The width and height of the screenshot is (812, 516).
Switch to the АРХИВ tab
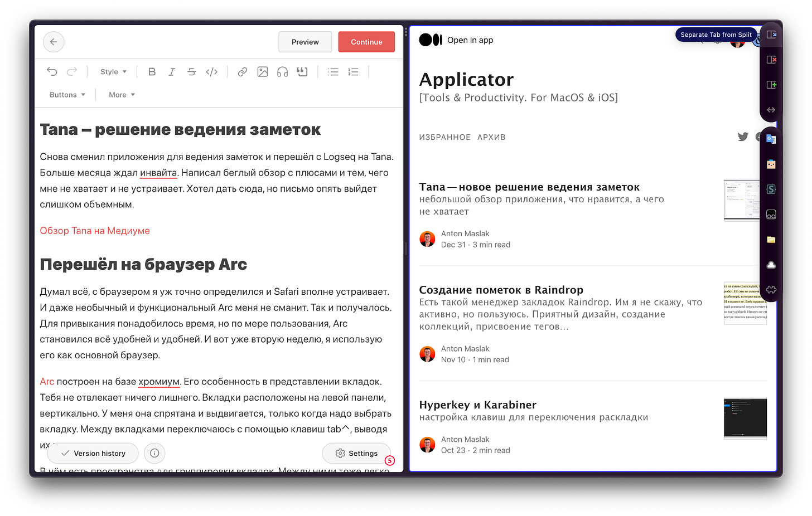491,137
